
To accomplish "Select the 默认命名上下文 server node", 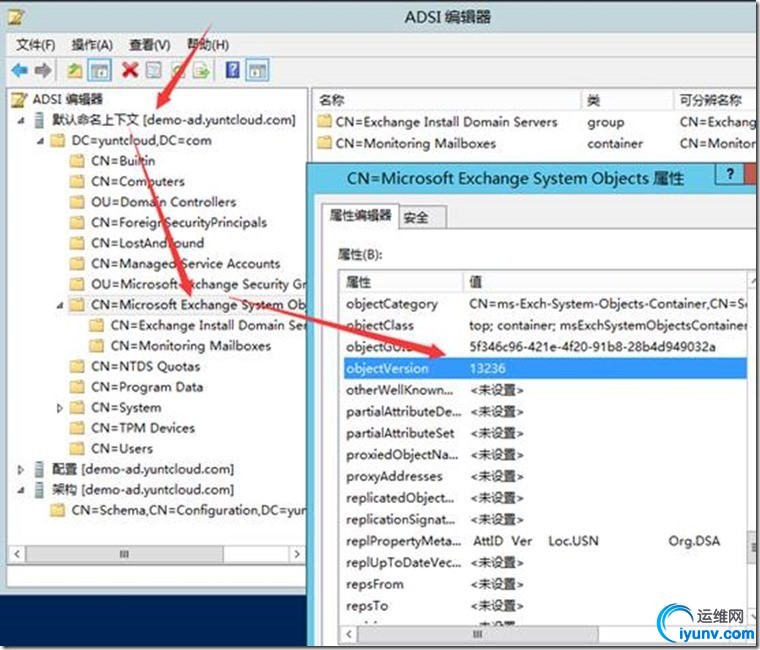I will (x=174, y=120).
